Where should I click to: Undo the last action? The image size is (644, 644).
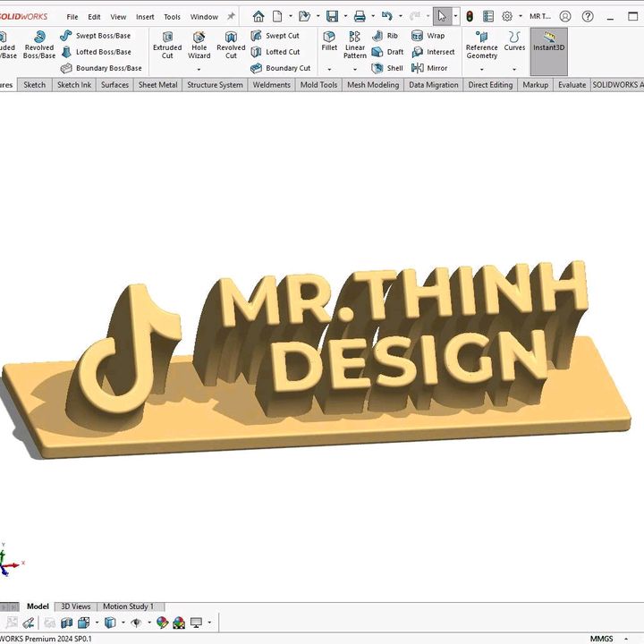pyautogui.click(x=387, y=16)
